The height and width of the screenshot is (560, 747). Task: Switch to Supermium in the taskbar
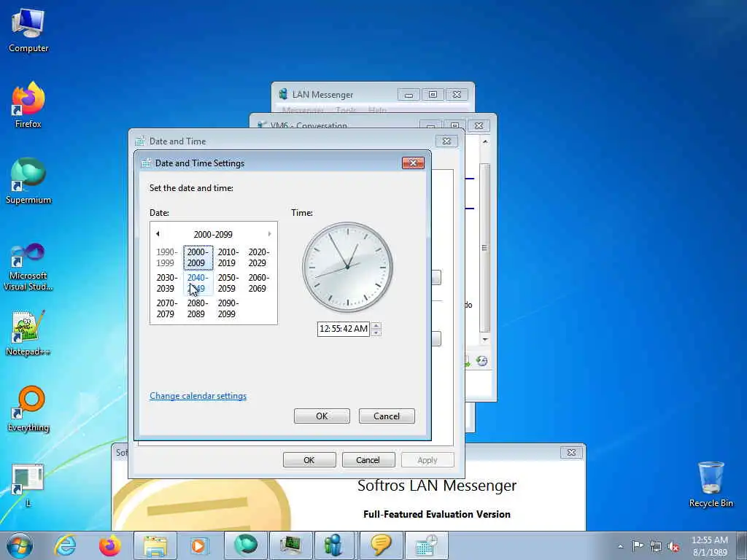pyautogui.click(x=245, y=545)
